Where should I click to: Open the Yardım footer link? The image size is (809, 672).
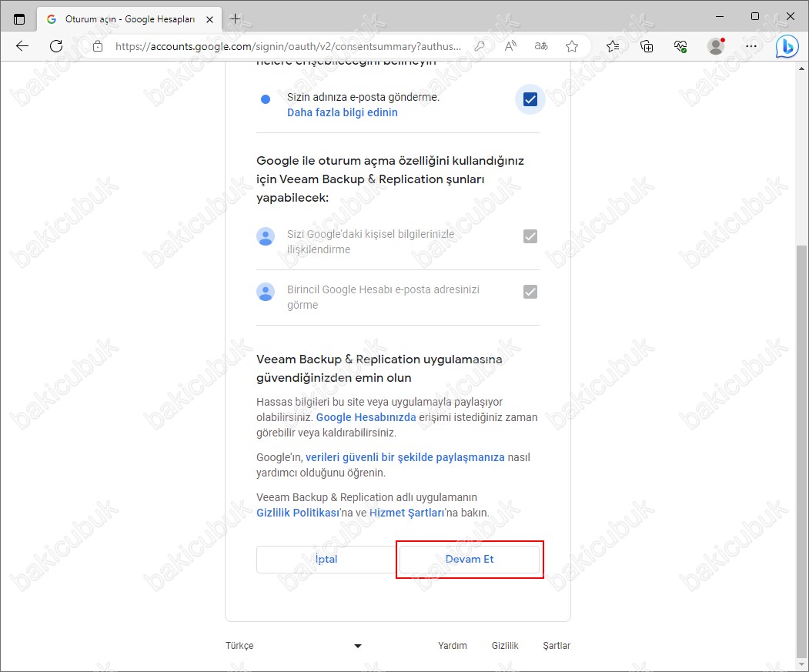[x=453, y=646]
